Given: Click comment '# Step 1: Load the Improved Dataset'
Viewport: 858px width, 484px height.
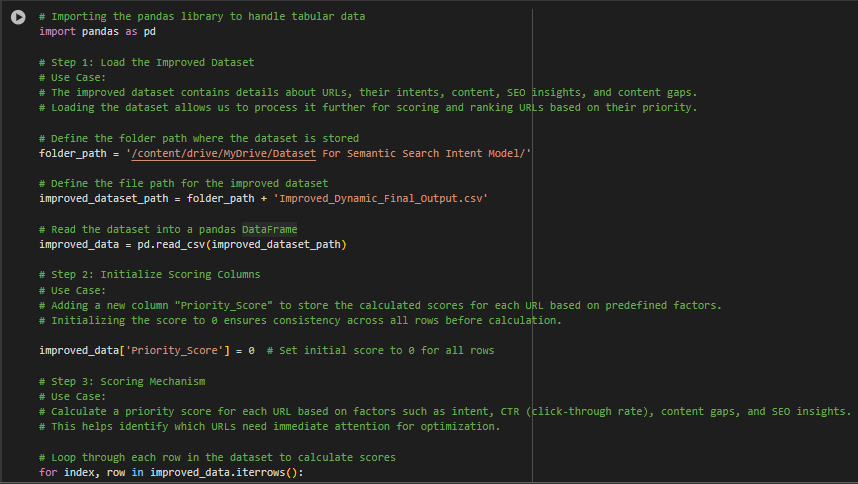Looking at the screenshot, I should click(x=147, y=62).
